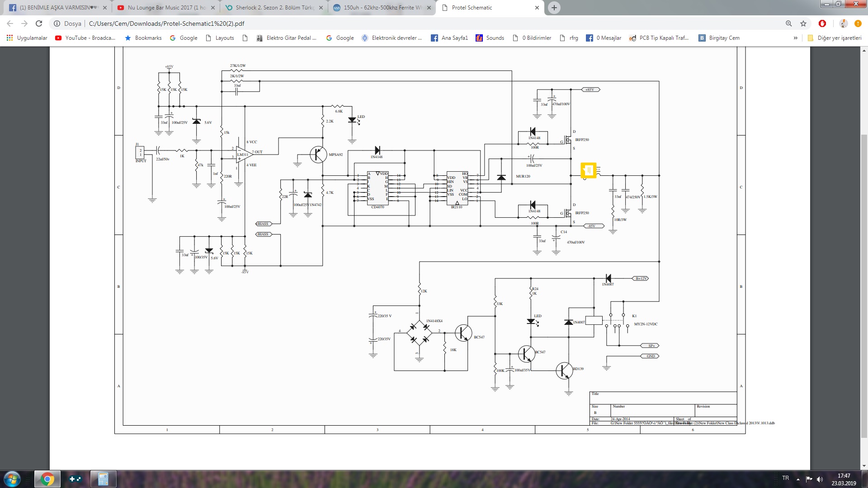Open the user profile avatar
This screenshot has width=868, height=488.
tap(843, 23)
